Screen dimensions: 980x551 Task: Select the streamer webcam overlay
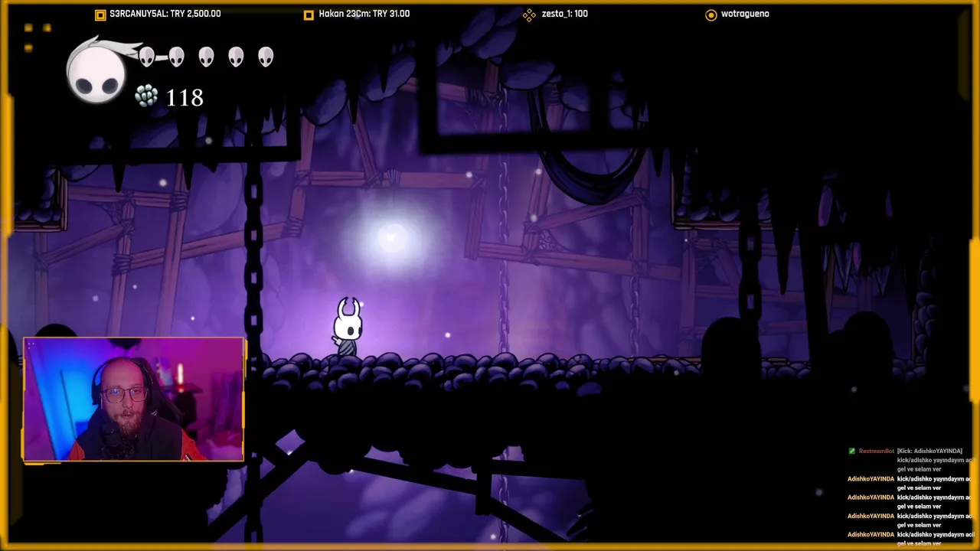click(134, 399)
